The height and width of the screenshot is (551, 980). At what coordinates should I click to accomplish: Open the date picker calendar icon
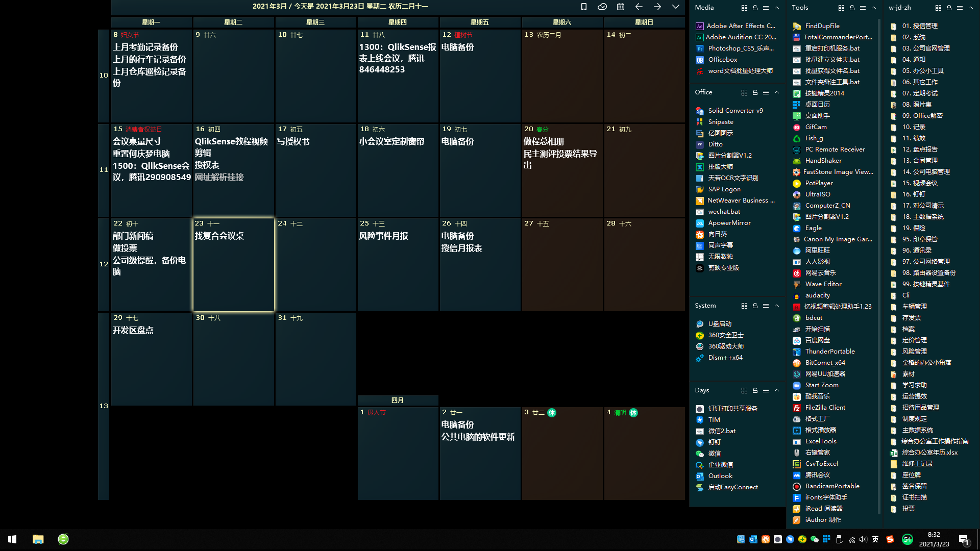621,7
